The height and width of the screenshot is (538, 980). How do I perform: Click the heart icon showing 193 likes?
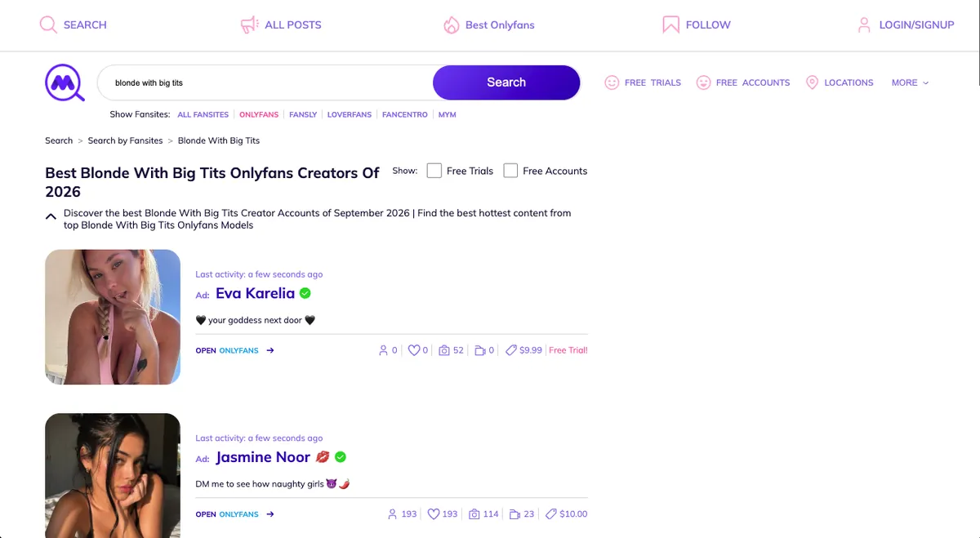click(x=432, y=514)
